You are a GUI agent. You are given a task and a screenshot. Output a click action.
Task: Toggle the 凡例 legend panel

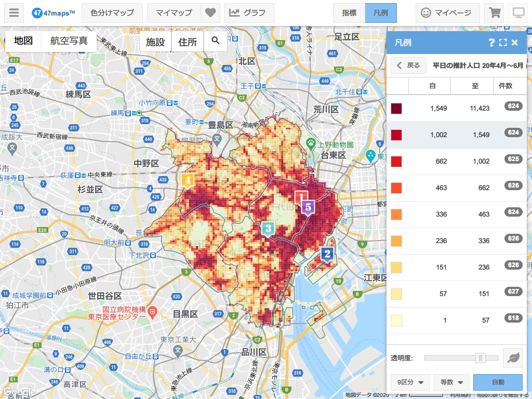tap(381, 13)
